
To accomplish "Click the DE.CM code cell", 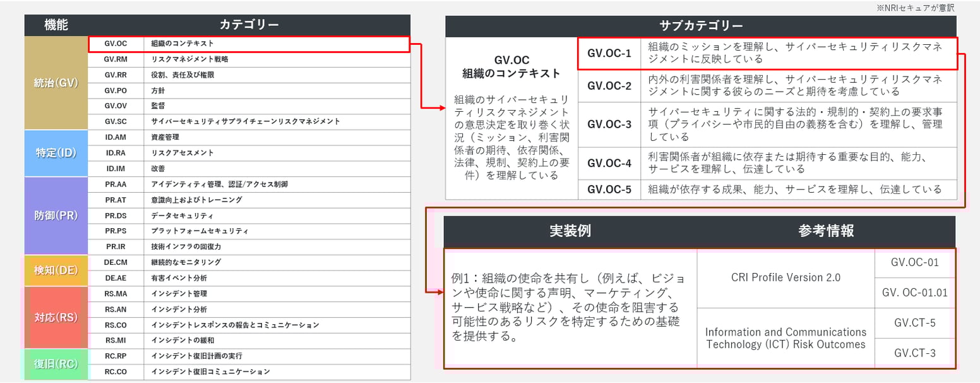I will click(x=116, y=262).
